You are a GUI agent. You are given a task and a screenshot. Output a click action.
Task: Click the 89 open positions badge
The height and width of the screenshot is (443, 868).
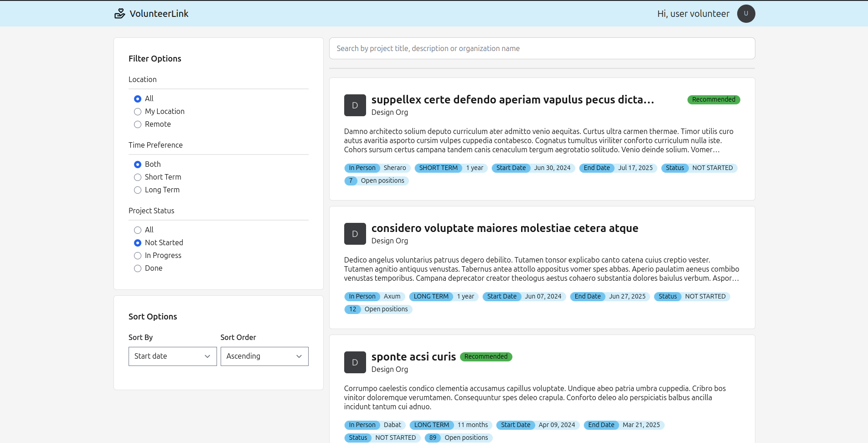[433, 438]
